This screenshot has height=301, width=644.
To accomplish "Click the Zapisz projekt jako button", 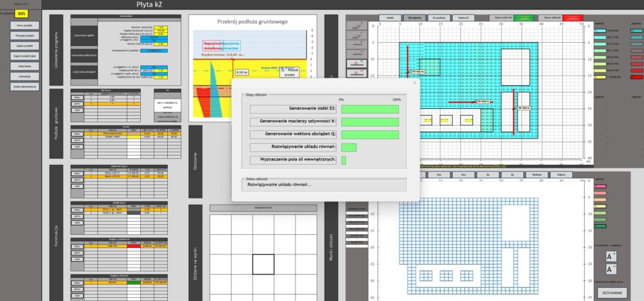I will pos(25,55).
